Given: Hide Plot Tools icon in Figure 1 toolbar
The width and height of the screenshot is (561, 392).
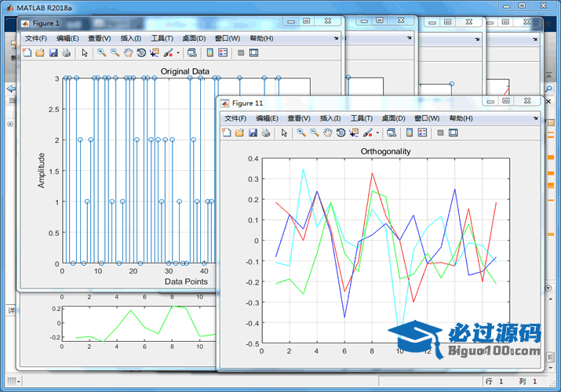Looking at the screenshot, I should pyautogui.click(x=241, y=53).
